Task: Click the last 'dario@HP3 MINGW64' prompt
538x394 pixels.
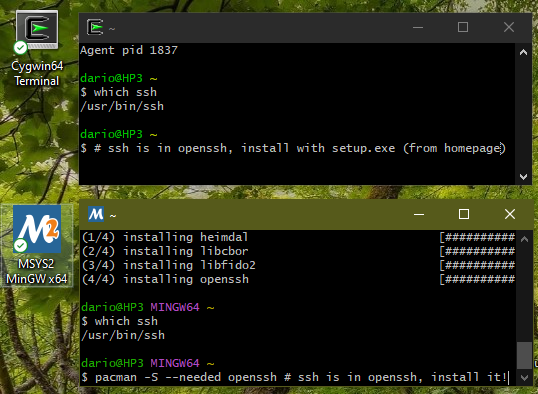Action: (x=140, y=363)
